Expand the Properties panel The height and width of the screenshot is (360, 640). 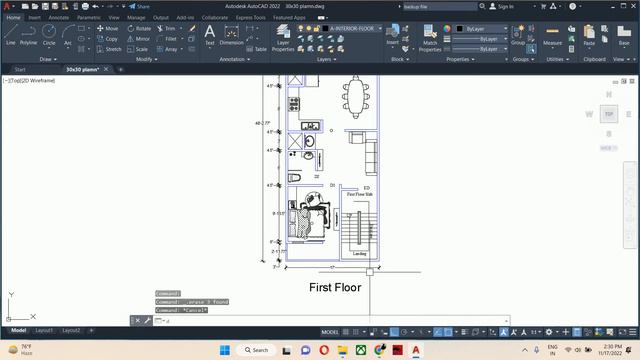point(460,59)
